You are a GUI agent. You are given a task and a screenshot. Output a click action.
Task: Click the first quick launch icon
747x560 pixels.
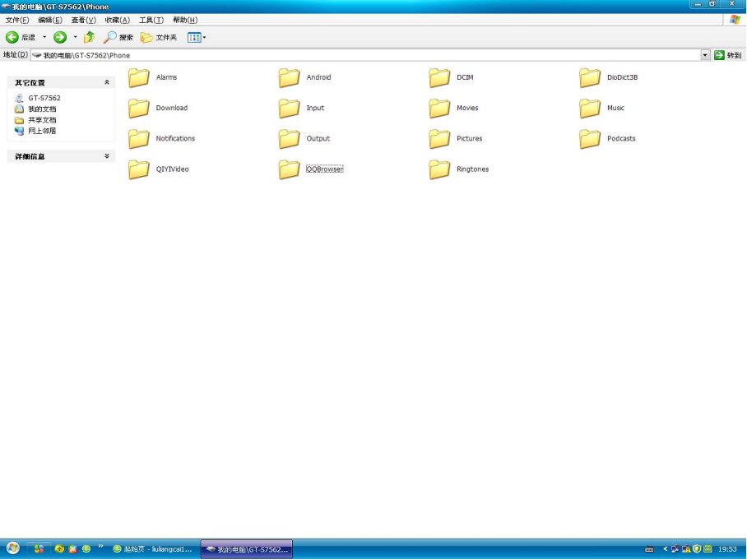tap(39, 548)
